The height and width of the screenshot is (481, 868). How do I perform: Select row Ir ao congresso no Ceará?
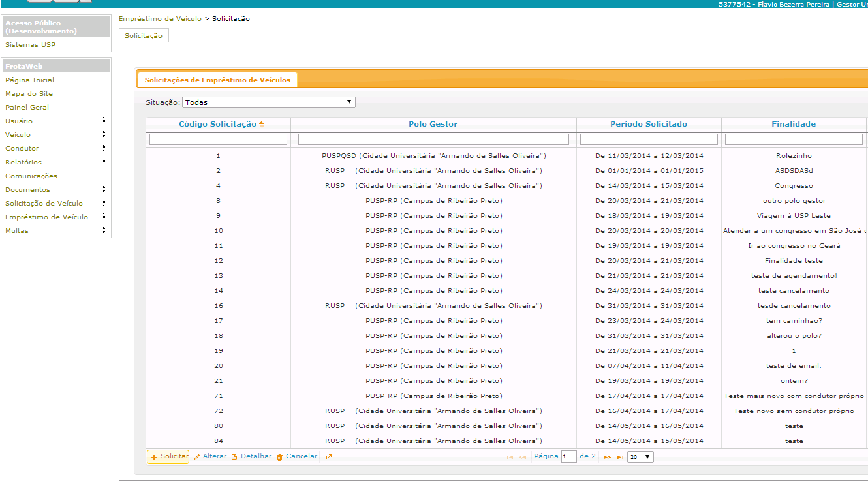pyautogui.click(x=506, y=246)
